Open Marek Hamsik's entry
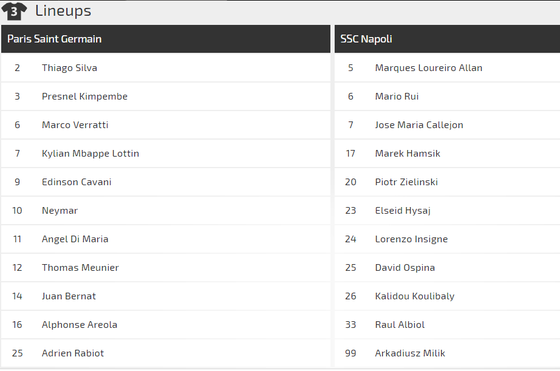 pos(447,154)
